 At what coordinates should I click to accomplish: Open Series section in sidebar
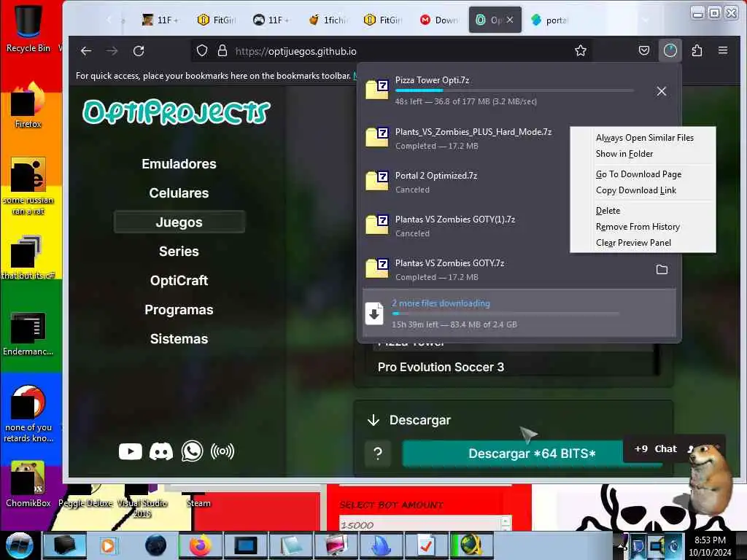179,251
